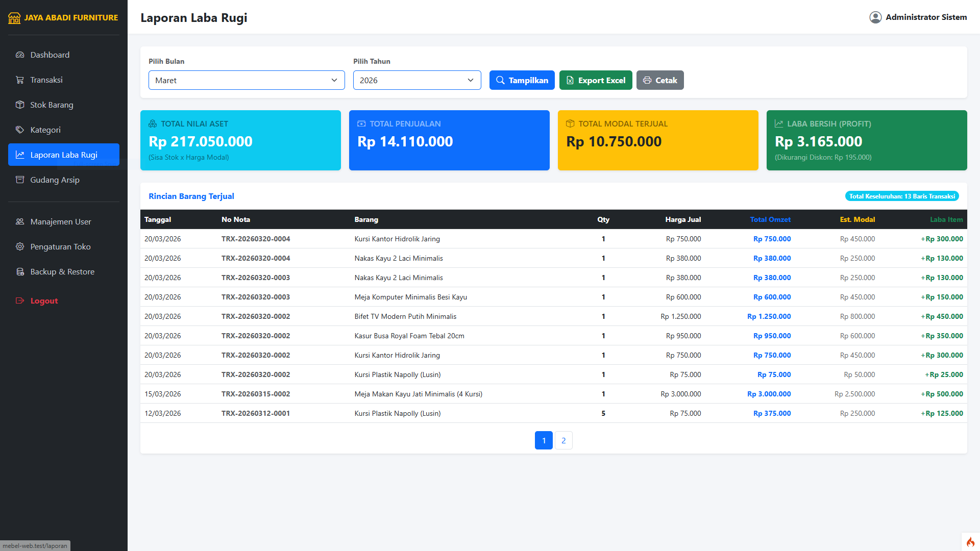Click the Gudang Arsip archive icon

(x=20, y=180)
